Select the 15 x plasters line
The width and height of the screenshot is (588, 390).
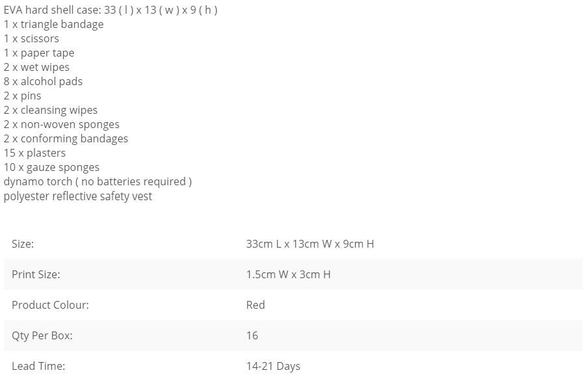[x=35, y=153]
